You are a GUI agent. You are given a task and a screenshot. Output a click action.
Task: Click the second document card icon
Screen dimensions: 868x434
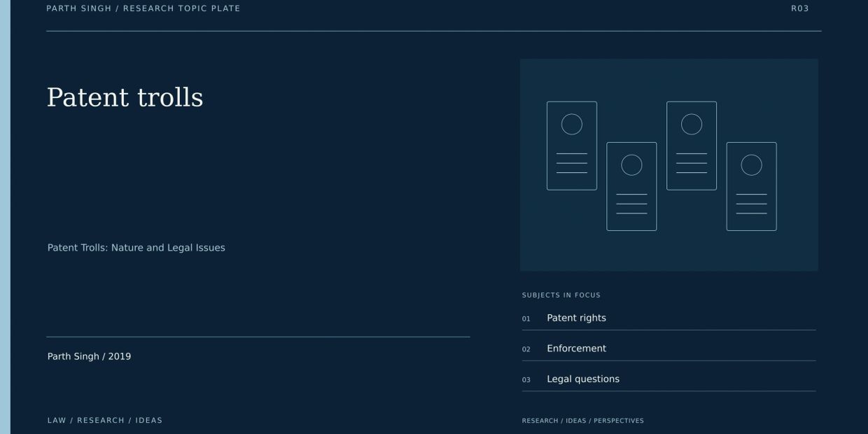[631, 186]
